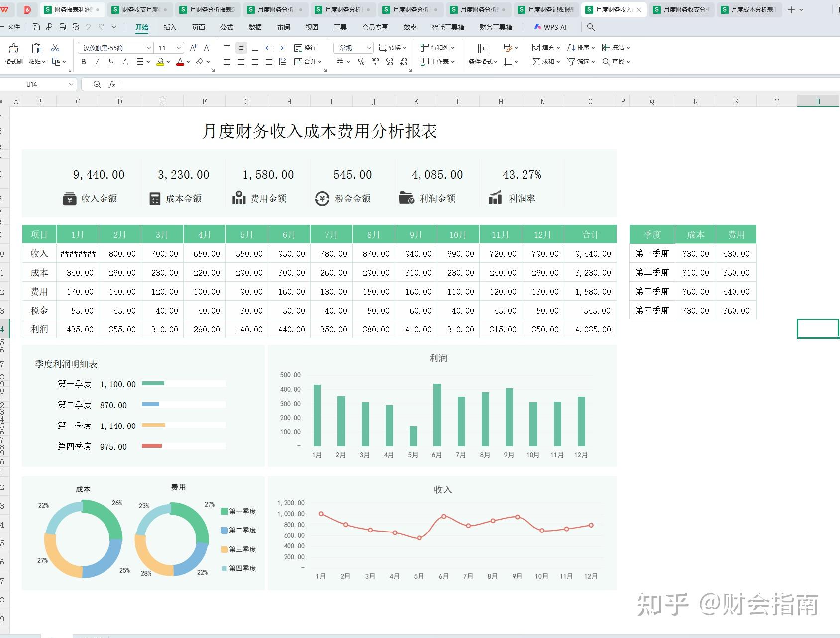Open the Insert (插入) ribbon tab

tap(170, 27)
